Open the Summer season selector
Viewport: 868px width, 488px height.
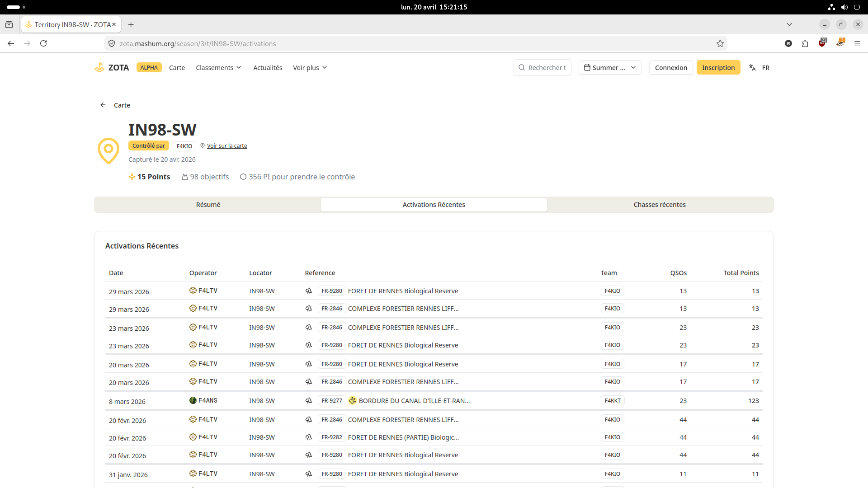pyautogui.click(x=610, y=68)
